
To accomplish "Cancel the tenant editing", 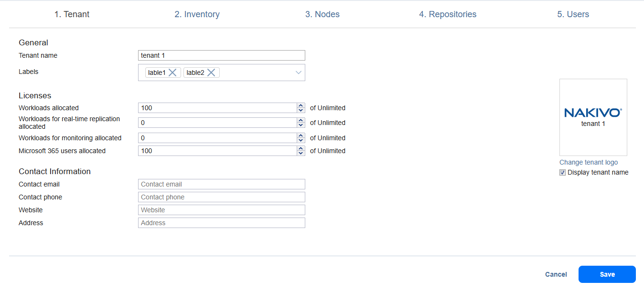I will pyautogui.click(x=556, y=274).
